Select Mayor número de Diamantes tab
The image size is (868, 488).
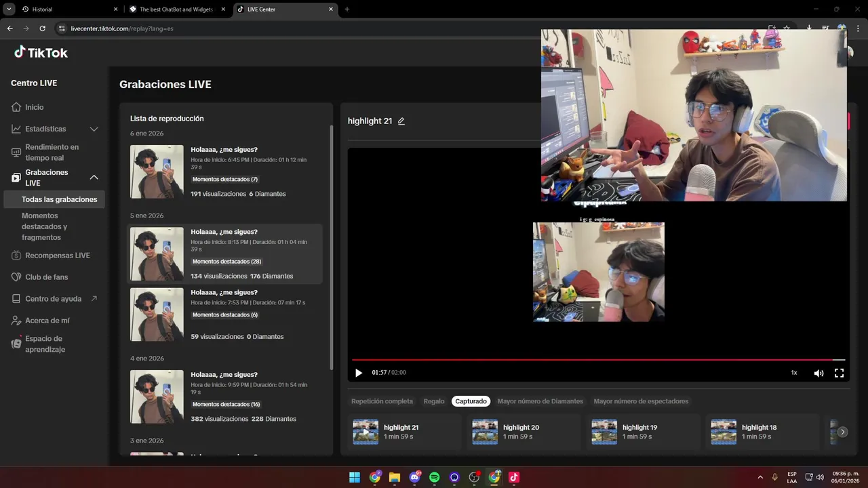coord(540,401)
